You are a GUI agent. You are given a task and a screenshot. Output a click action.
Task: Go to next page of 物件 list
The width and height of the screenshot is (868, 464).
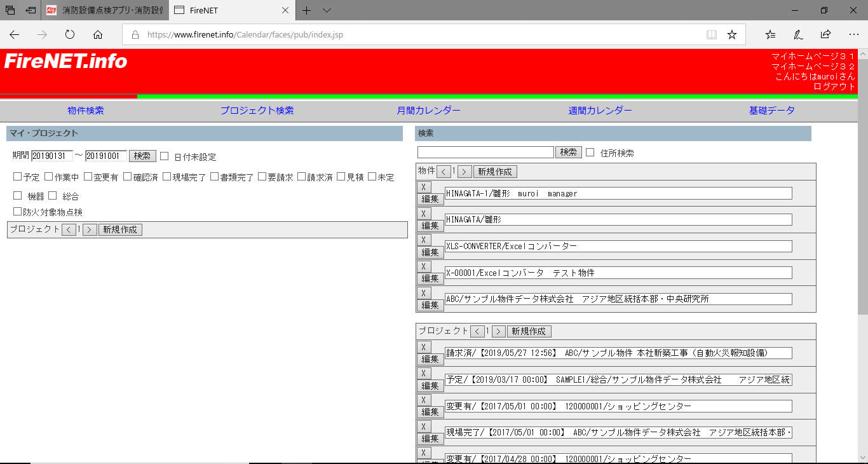(465, 172)
